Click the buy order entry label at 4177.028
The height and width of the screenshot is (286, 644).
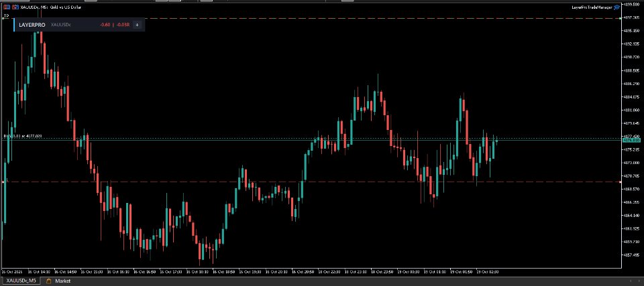coord(23,136)
